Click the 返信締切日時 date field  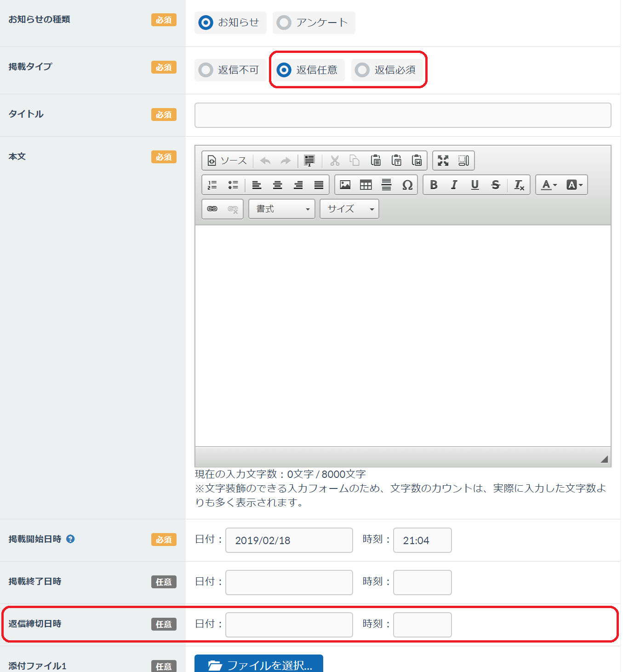click(x=289, y=625)
